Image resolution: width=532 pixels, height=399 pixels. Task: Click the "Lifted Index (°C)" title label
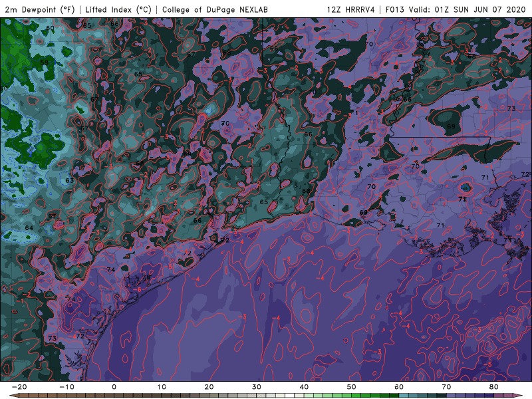point(118,9)
